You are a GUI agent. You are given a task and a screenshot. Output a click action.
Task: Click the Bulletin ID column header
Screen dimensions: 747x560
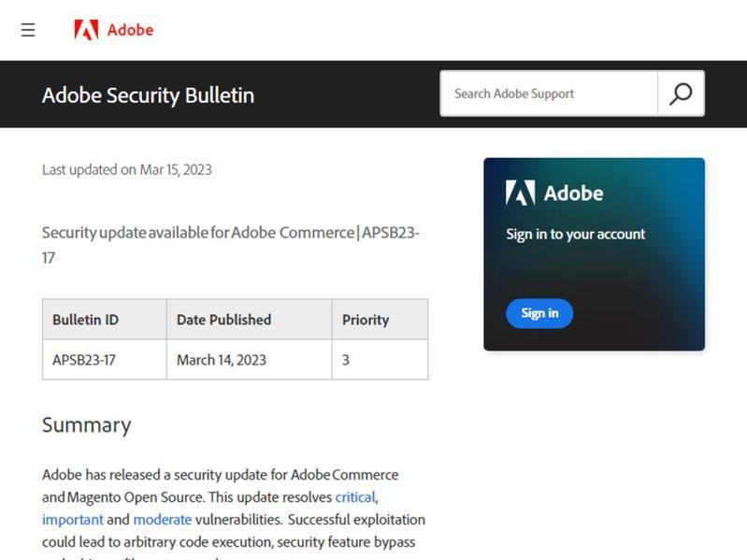(x=105, y=320)
